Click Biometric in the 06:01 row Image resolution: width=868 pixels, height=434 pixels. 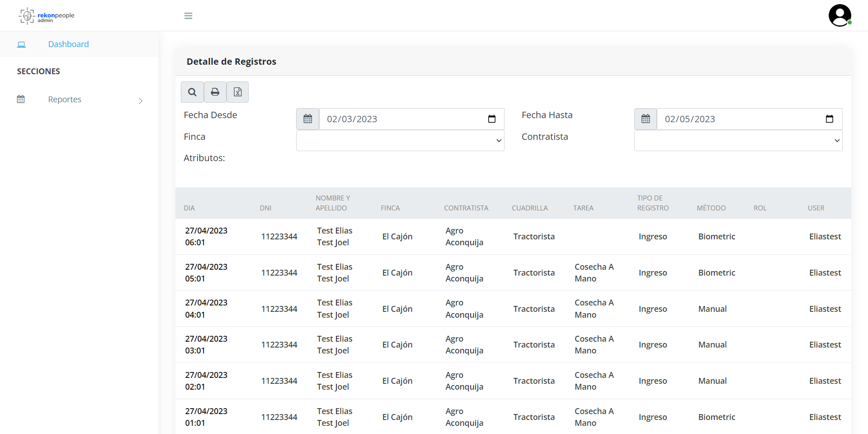click(x=717, y=237)
